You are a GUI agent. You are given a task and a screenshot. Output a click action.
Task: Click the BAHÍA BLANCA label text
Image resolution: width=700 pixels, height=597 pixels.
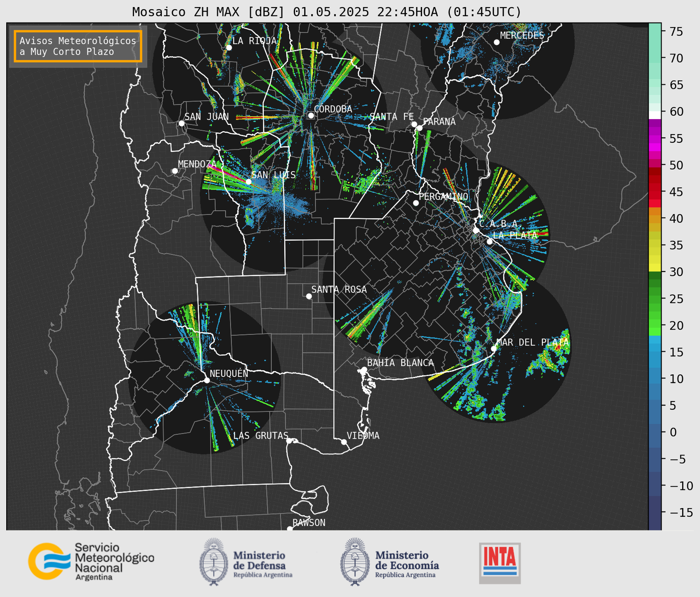coord(400,362)
